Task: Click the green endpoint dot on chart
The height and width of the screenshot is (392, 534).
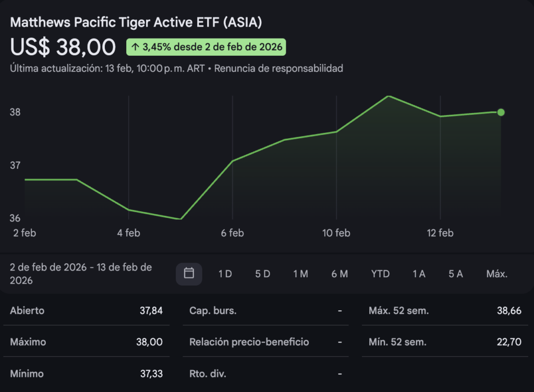Action: click(501, 112)
